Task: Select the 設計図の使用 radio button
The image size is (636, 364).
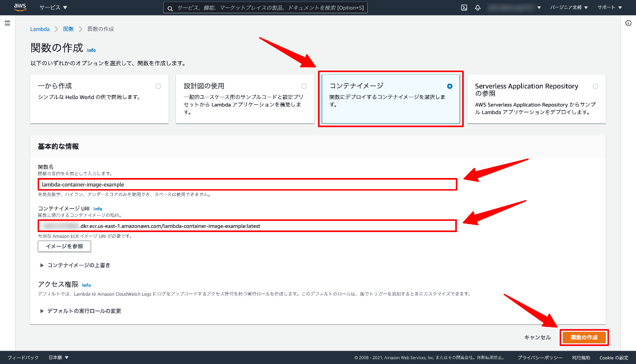Action: 304,86
